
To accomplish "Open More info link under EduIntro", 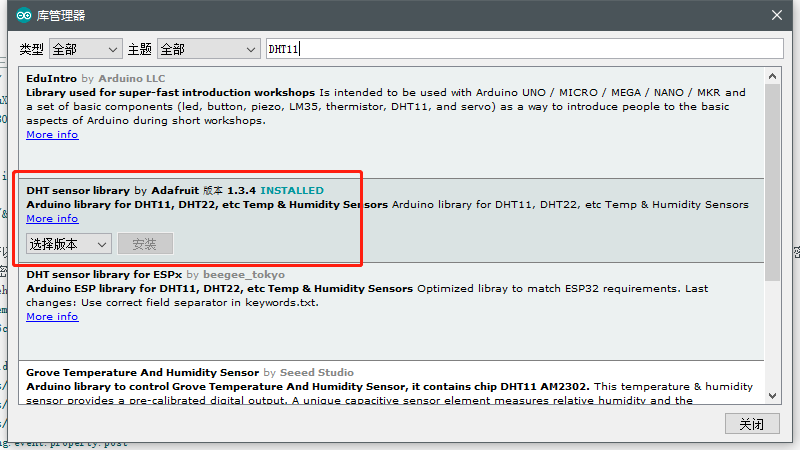I will [x=52, y=135].
